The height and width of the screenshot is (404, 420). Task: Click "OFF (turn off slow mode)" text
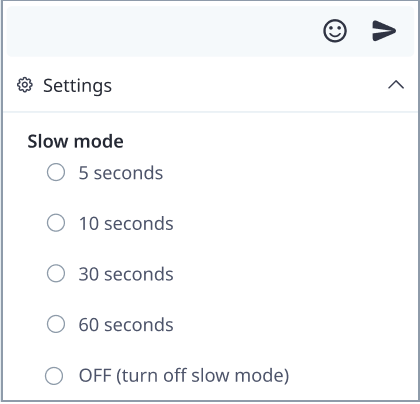click(184, 376)
